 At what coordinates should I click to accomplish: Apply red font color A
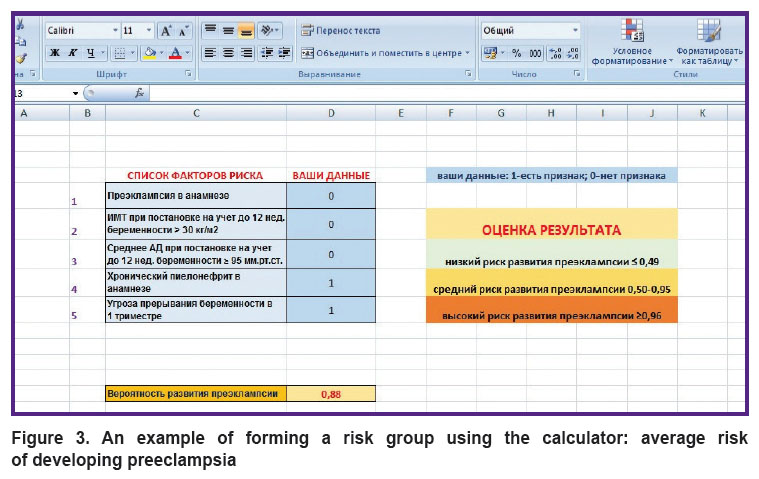point(175,53)
